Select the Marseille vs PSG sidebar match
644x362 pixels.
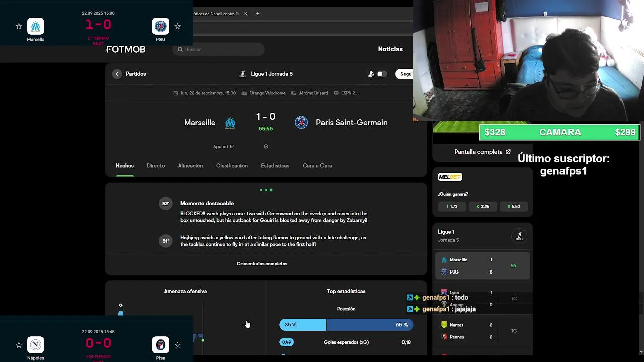[x=482, y=266]
